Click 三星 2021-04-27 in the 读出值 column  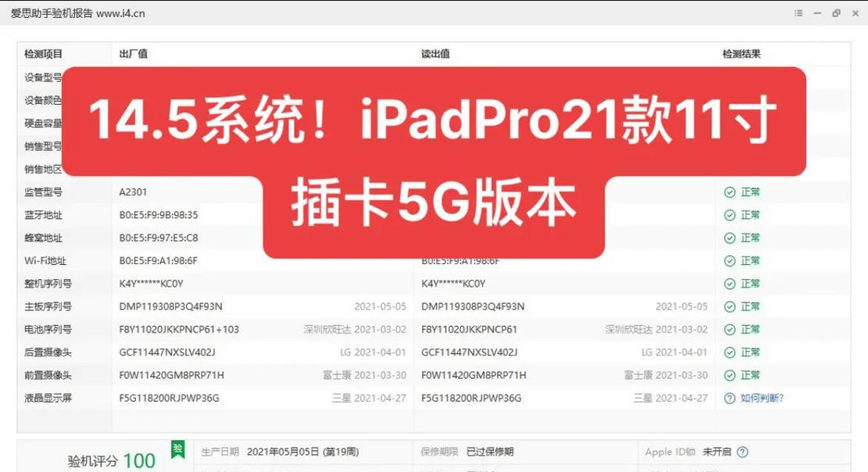670,398
